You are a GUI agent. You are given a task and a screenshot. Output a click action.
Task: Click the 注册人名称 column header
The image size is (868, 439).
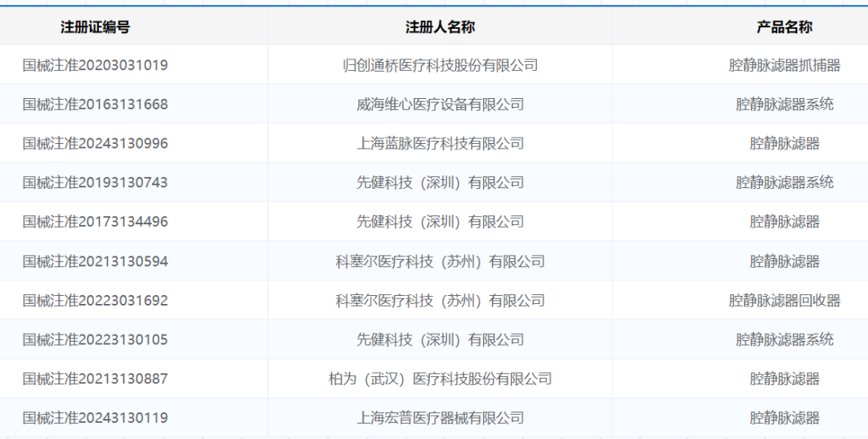point(440,27)
